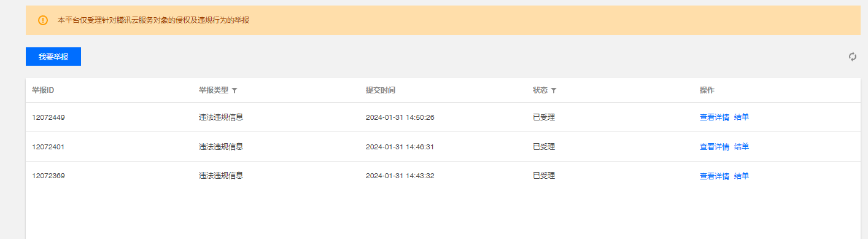
Task: Click the 我要举报 button
Action: tap(53, 57)
